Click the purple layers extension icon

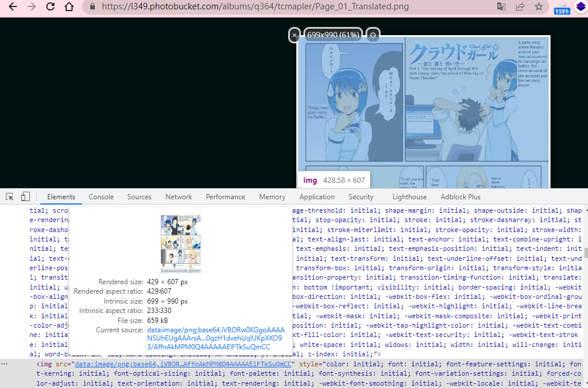(580, 7)
